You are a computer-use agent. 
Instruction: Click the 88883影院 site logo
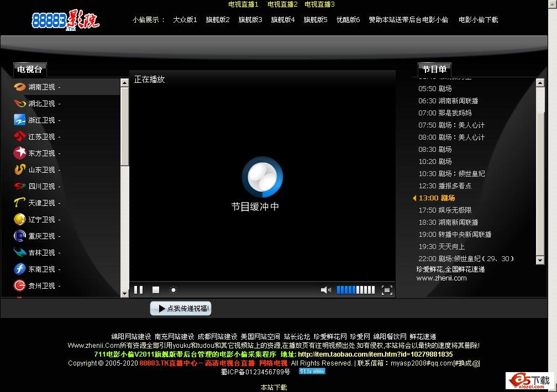[66, 20]
